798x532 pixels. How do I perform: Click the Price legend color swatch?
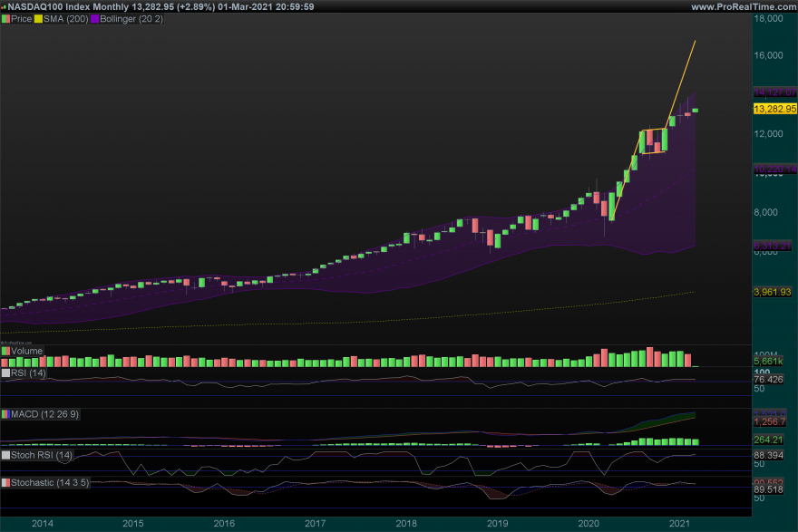click(x=5, y=19)
